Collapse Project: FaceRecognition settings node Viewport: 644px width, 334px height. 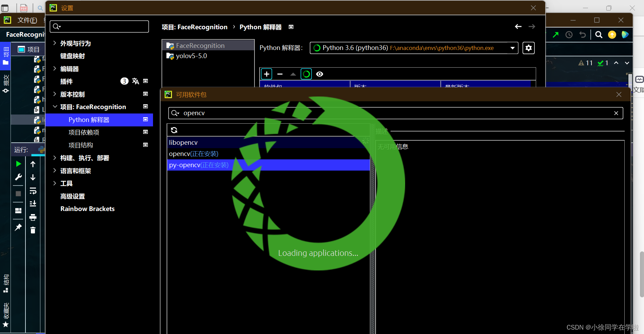click(55, 107)
